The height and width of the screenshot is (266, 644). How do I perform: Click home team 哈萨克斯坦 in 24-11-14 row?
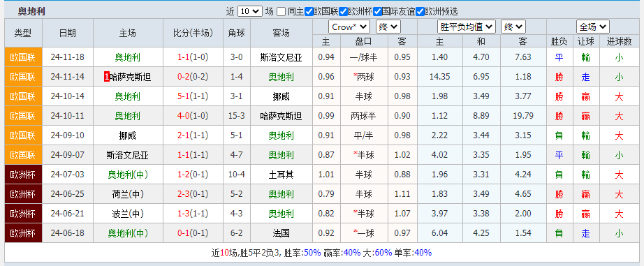click(x=131, y=77)
